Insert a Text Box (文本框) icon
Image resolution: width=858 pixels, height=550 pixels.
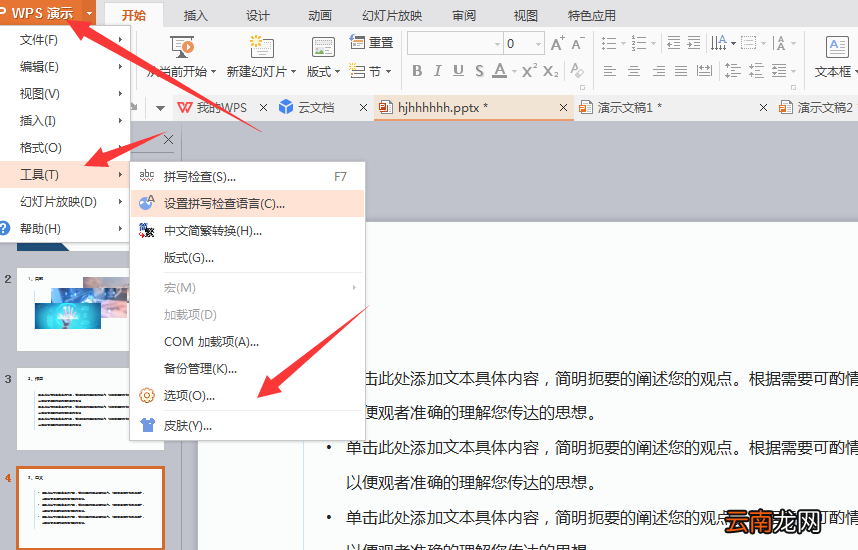(x=837, y=47)
